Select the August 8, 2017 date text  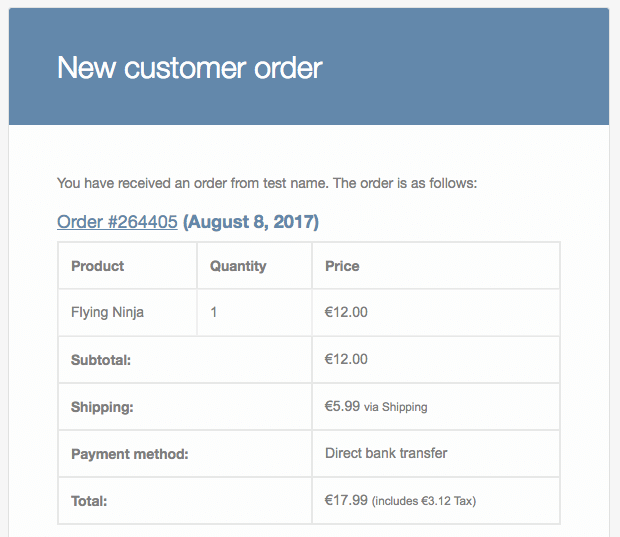pyautogui.click(x=251, y=222)
